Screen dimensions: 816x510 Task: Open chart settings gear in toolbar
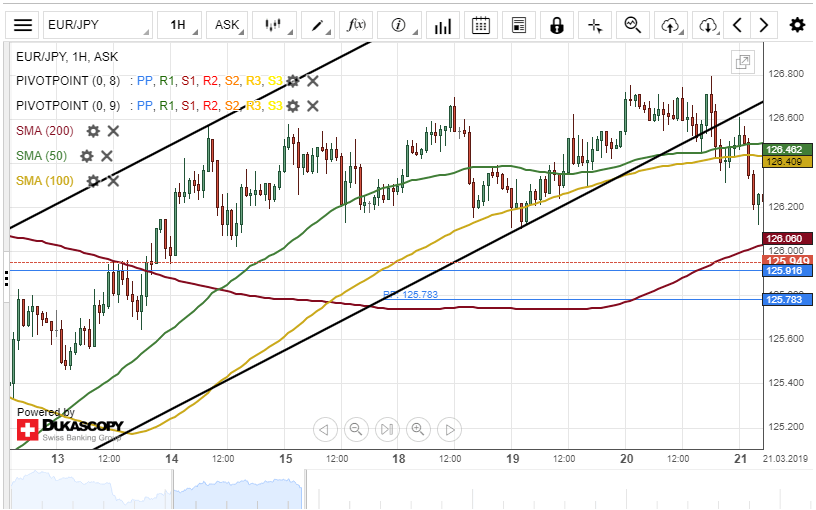pyautogui.click(x=797, y=25)
